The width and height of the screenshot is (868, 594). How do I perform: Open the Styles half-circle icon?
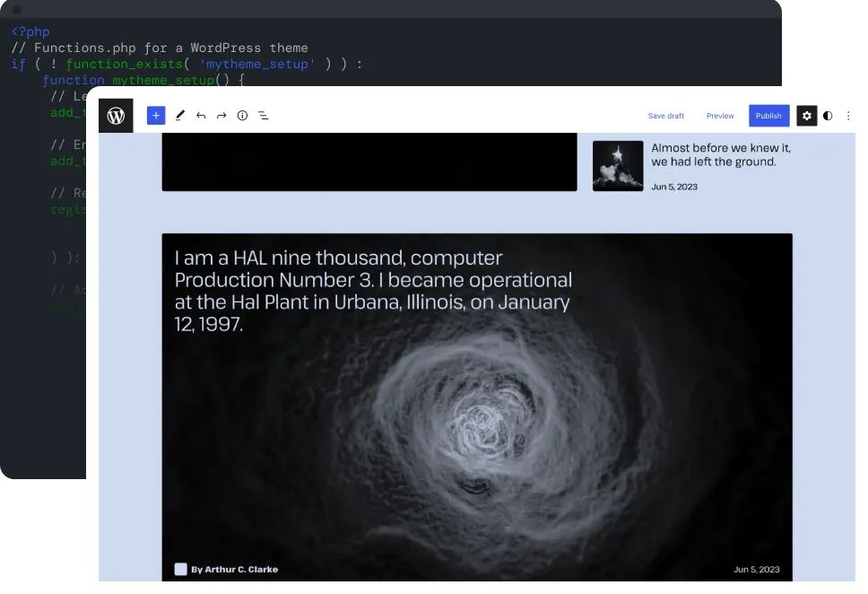point(828,116)
